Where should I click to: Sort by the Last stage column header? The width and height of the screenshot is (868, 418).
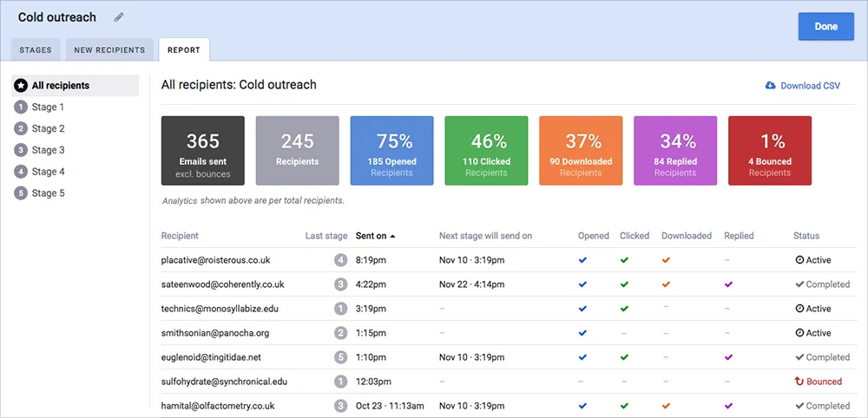tap(326, 236)
